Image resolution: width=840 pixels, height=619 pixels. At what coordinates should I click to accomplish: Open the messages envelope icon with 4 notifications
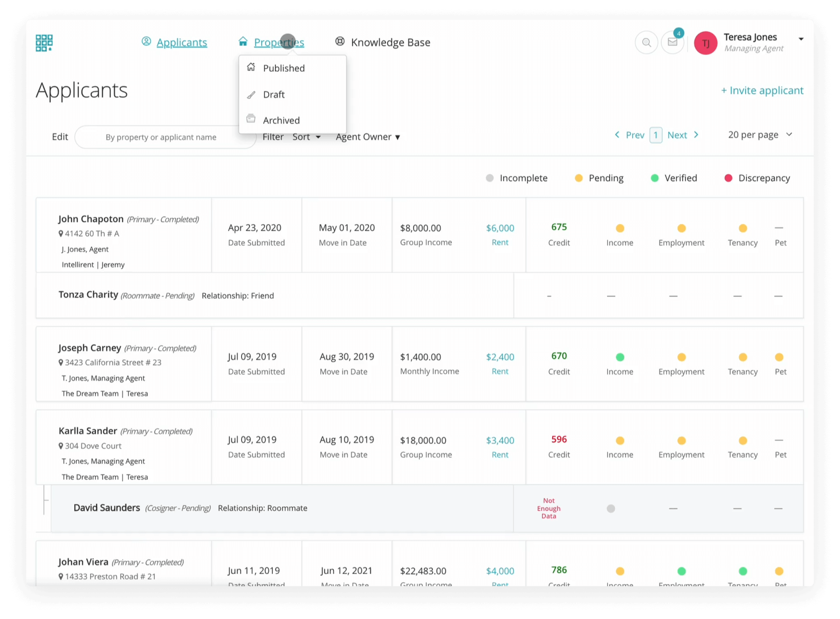click(x=672, y=42)
